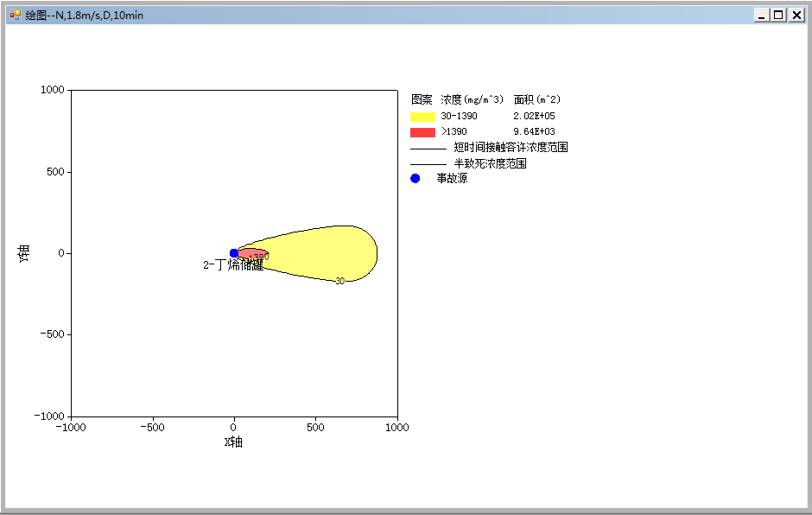Click the Y-axis tick label '500'
The height and width of the screenshot is (515, 812).
(55, 171)
